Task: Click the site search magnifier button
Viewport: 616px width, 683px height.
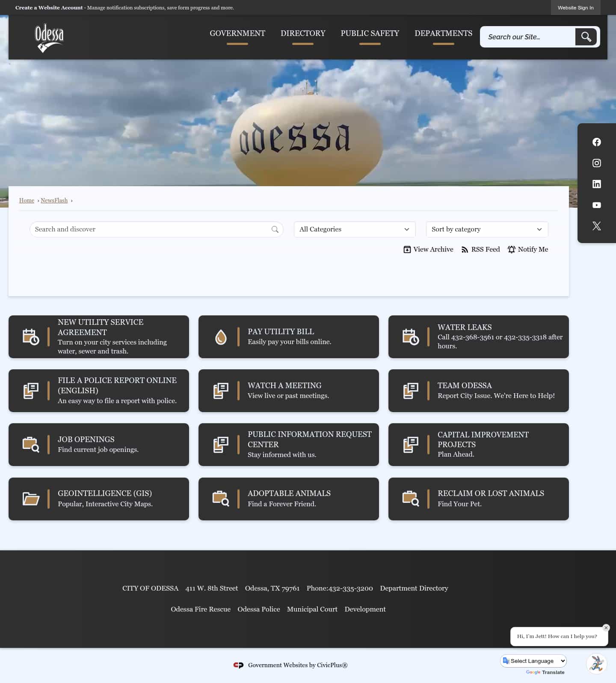Action: click(586, 37)
